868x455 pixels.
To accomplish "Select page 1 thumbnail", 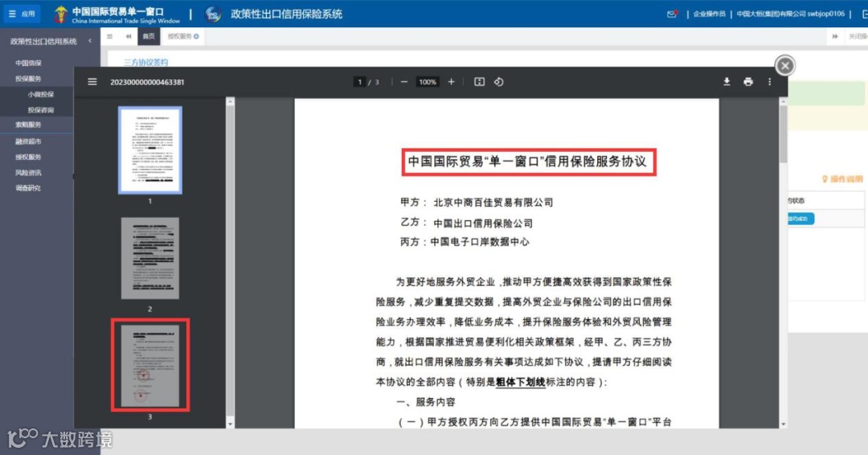I will (150, 150).
